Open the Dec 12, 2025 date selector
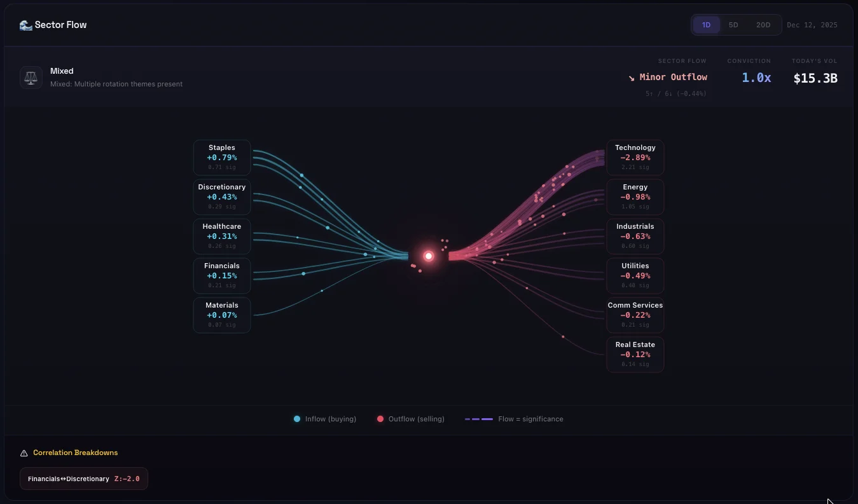This screenshot has width=858, height=504. (x=812, y=25)
